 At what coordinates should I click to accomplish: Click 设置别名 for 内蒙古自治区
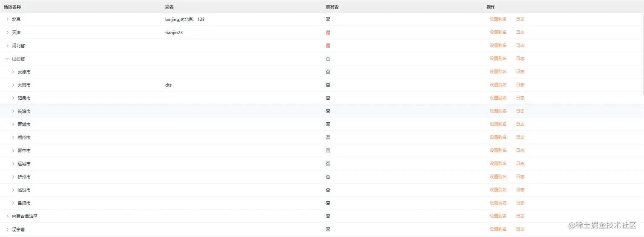(x=498, y=216)
